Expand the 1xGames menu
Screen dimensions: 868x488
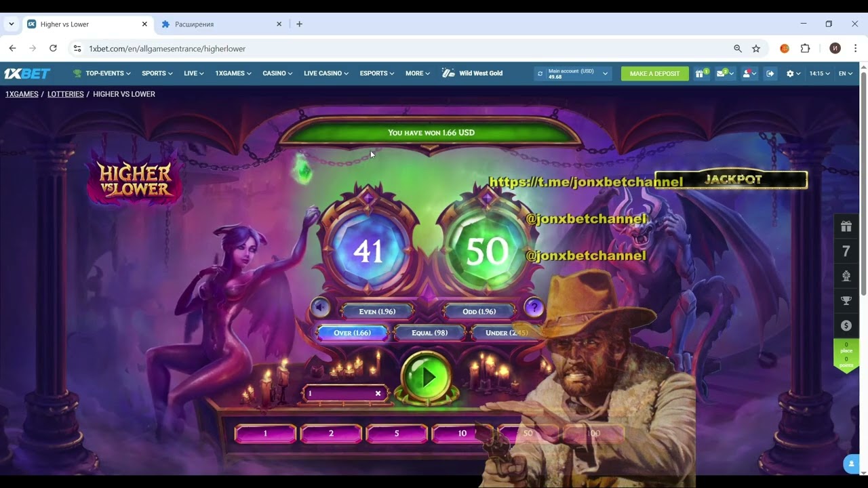pos(233,73)
